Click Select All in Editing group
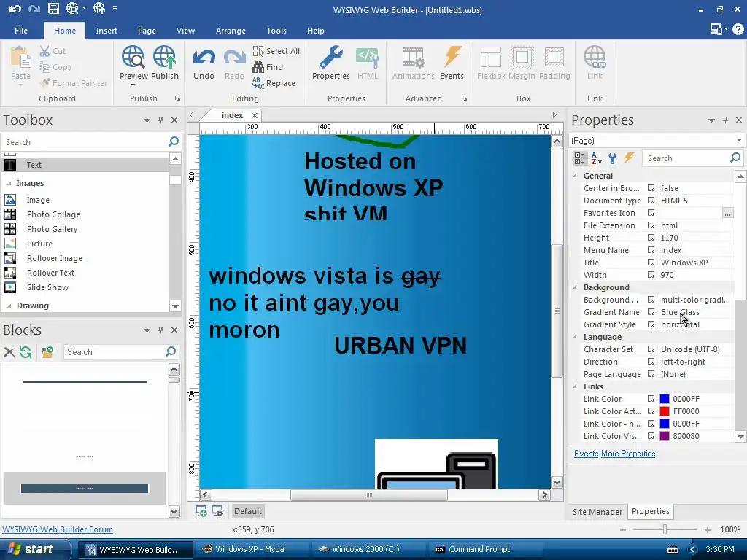This screenshot has width=747, height=560. point(276,51)
